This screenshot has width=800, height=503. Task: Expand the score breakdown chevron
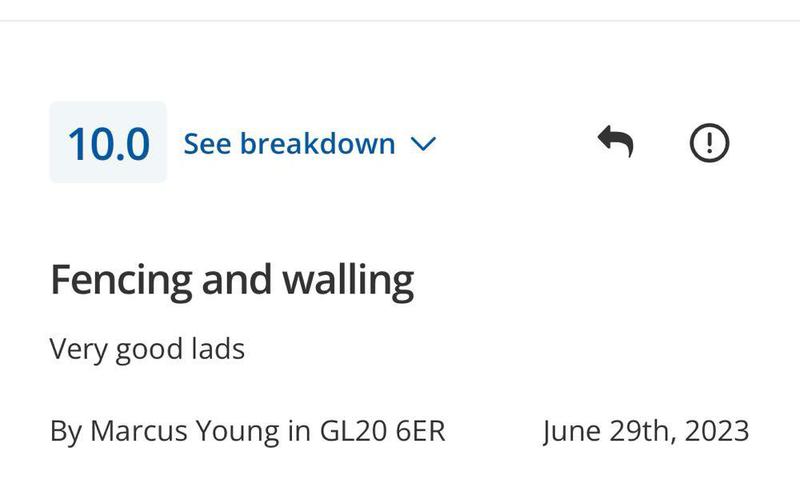tap(423, 144)
